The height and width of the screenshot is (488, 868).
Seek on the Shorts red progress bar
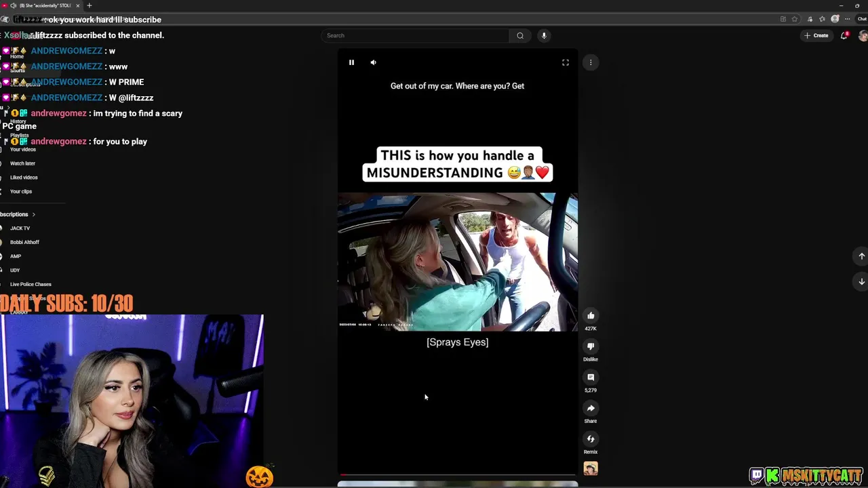pyautogui.click(x=458, y=474)
